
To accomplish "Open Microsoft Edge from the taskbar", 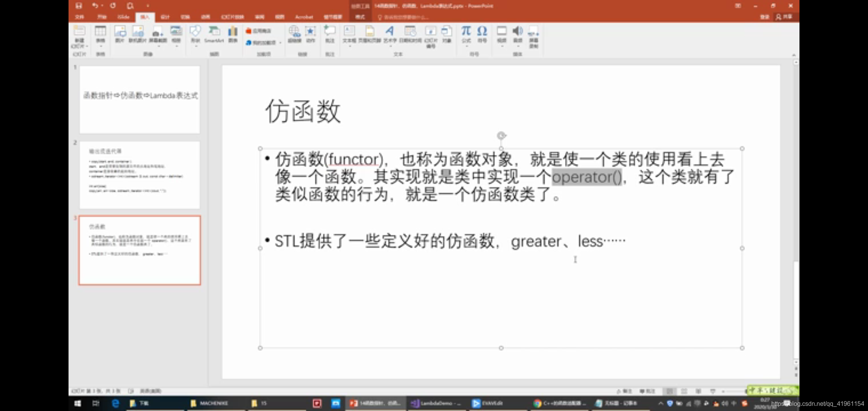I will pyautogui.click(x=115, y=403).
